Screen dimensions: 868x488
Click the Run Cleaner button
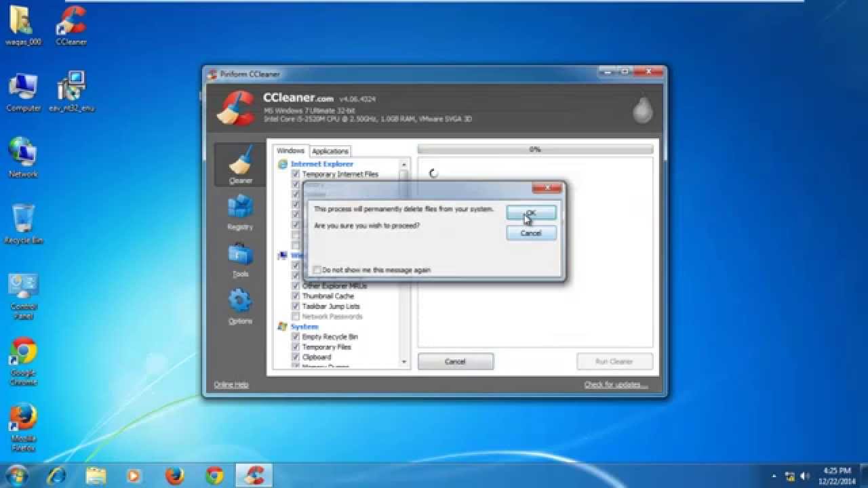click(614, 361)
